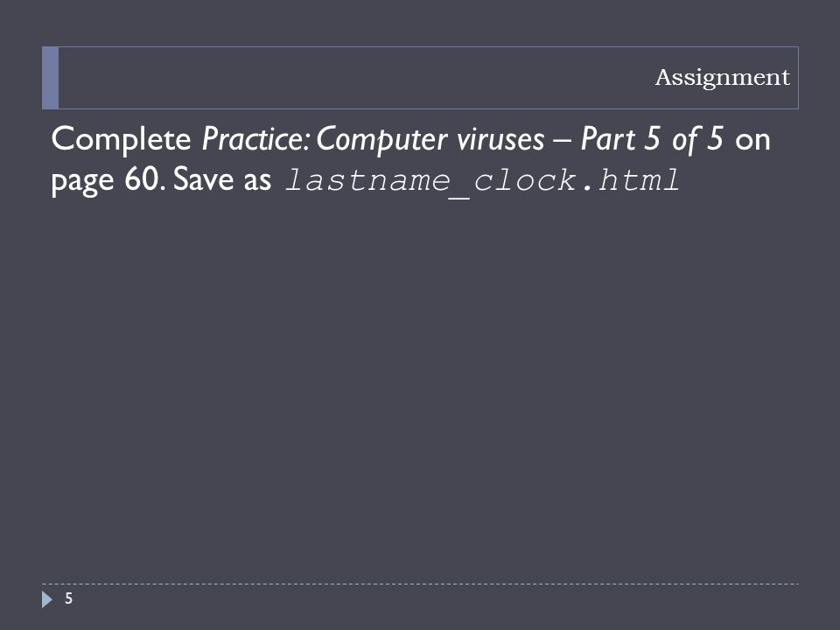Click "clock" in the filename text
Image resolution: width=840 pixels, height=630 pixels.
(x=525, y=180)
